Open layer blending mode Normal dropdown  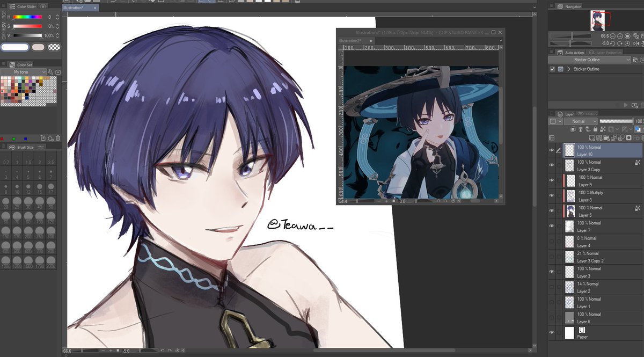point(581,121)
